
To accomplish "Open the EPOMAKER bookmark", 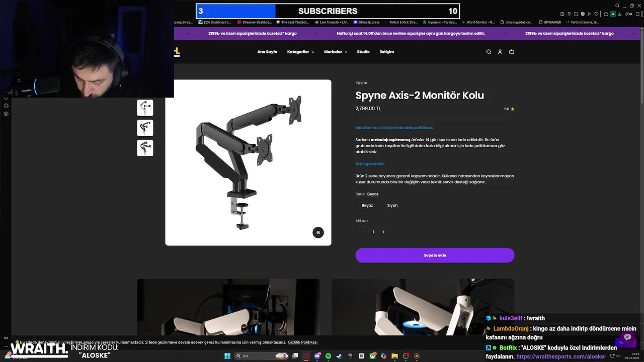I will tap(549, 22).
